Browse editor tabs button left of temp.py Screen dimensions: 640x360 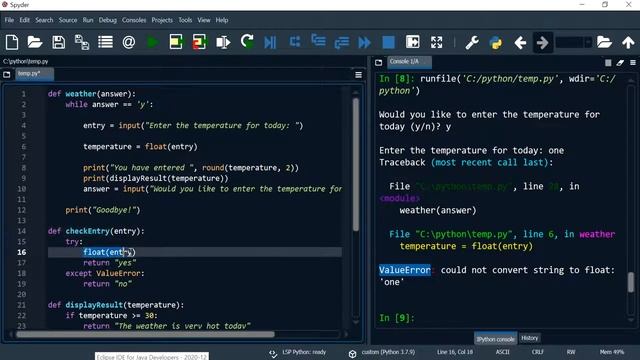(x=7, y=74)
